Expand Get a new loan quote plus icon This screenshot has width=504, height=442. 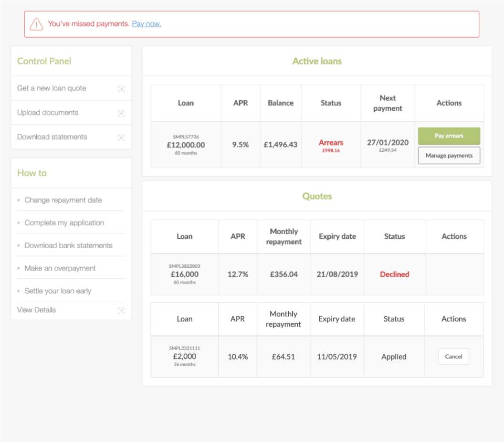click(121, 89)
